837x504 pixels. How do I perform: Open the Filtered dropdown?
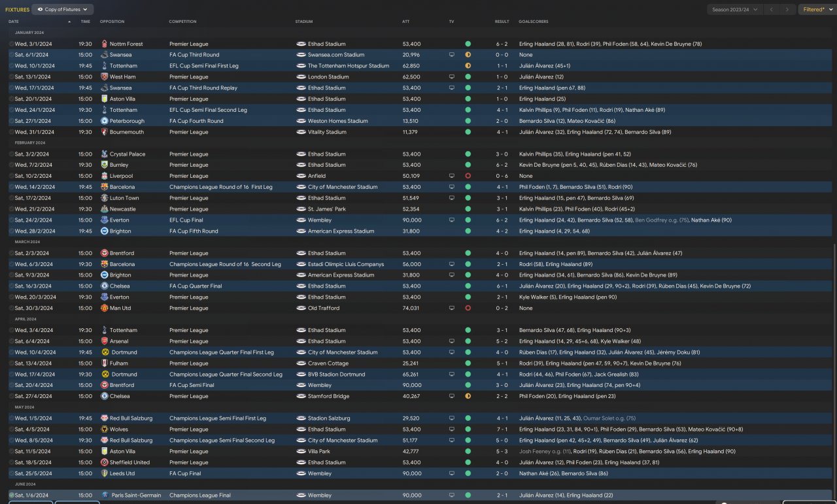pos(816,10)
